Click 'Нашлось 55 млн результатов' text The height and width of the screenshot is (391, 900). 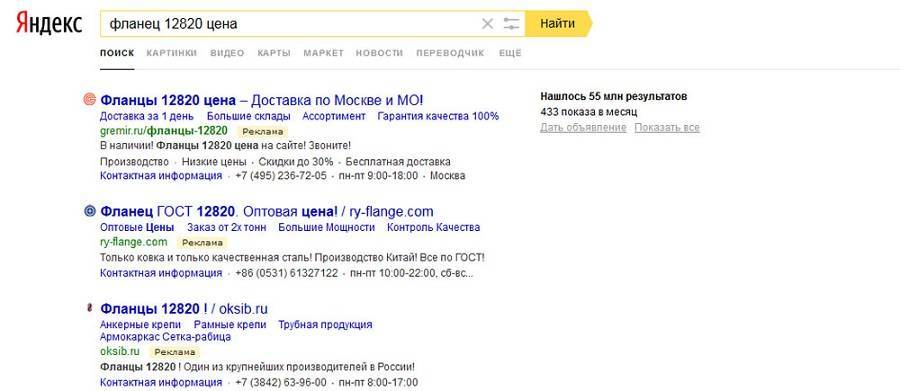point(614,96)
